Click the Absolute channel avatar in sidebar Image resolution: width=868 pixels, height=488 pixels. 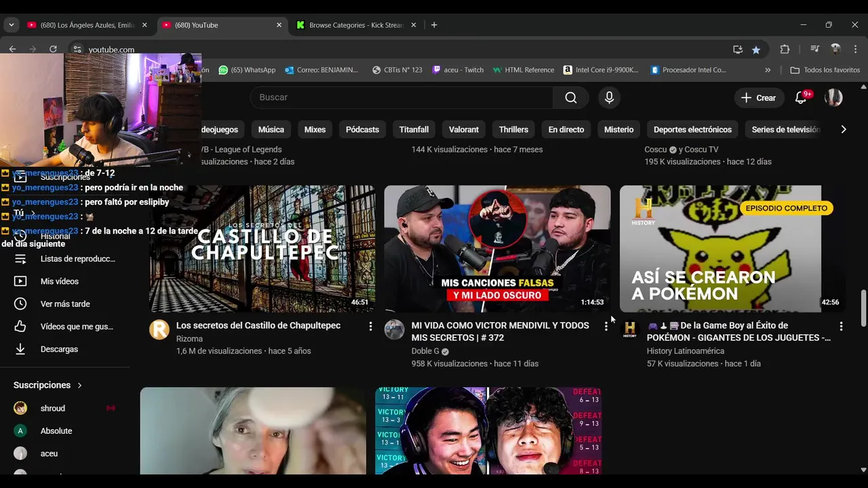pyautogui.click(x=20, y=431)
